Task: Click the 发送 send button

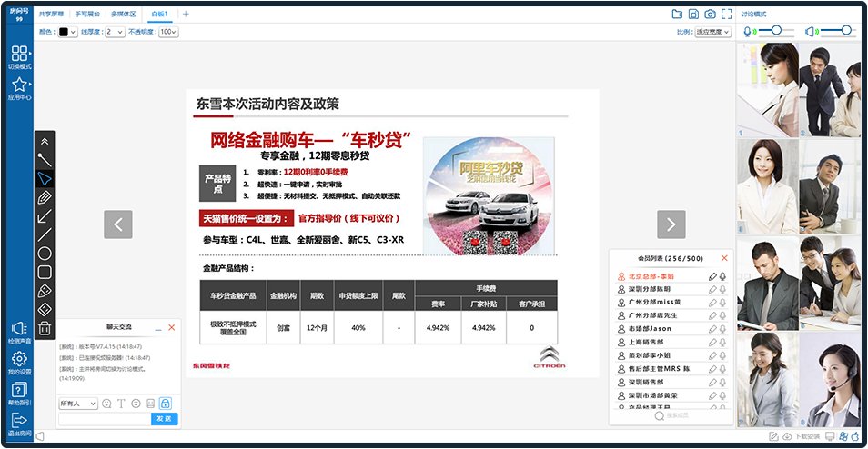Action: pos(165,419)
